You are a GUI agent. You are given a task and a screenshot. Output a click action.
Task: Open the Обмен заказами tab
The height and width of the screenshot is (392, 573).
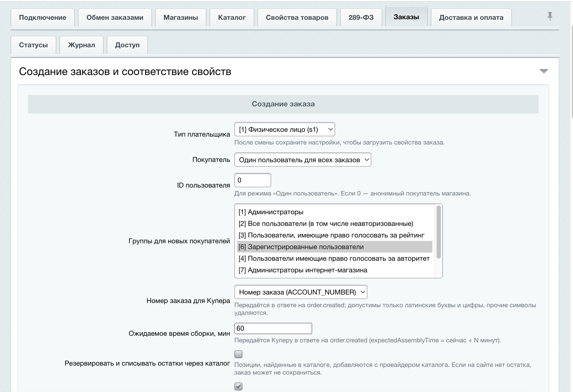click(115, 17)
